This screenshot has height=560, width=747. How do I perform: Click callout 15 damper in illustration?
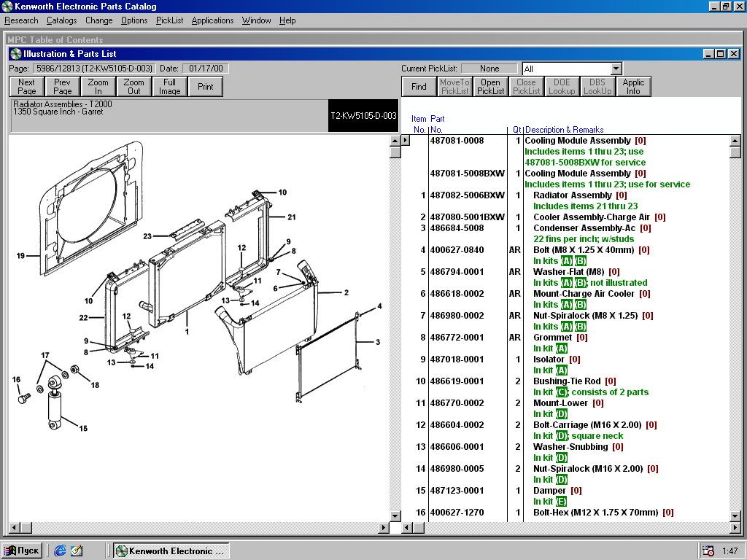83,428
